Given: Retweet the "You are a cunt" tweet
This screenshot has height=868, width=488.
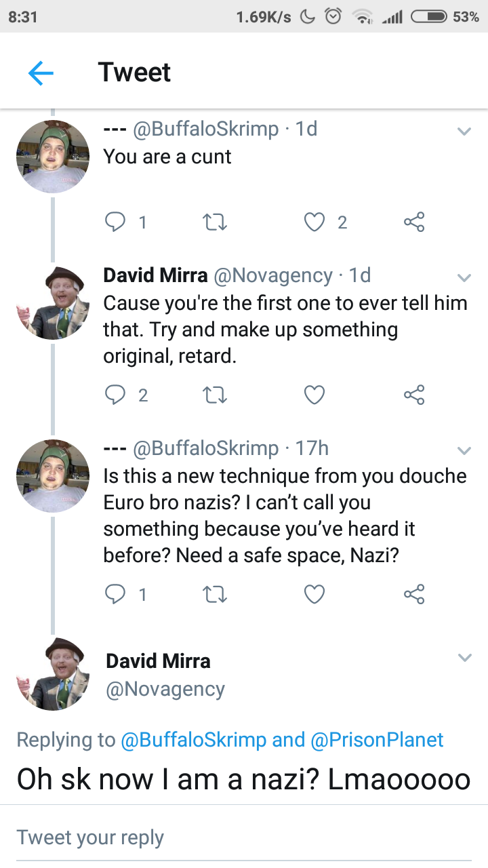Looking at the screenshot, I should click(x=215, y=222).
